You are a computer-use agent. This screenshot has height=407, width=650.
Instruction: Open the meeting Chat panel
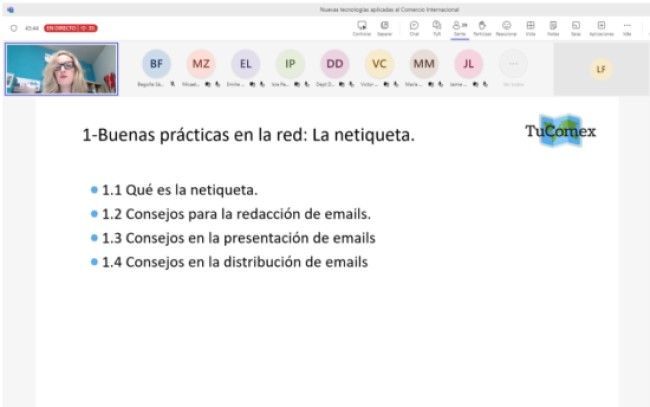coord(414,25)
